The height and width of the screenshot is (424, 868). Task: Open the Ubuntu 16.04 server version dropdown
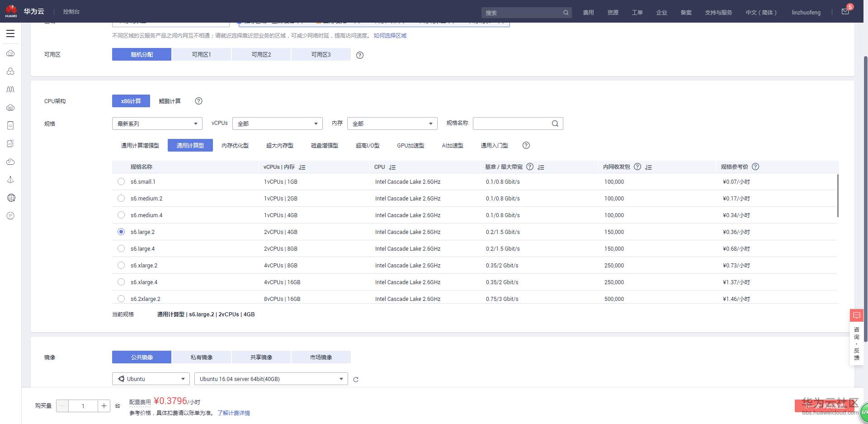coord(271,379)
